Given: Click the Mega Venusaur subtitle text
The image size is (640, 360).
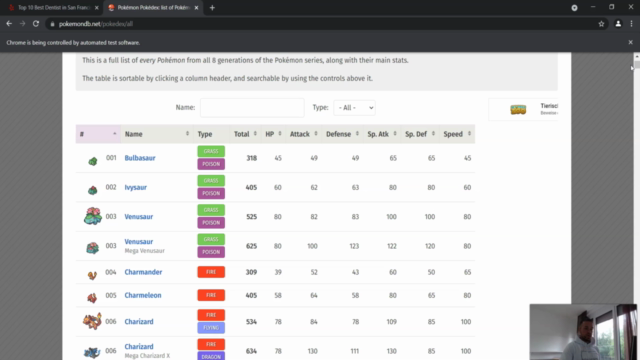Looking at the screenshot, I should [144, 251].
